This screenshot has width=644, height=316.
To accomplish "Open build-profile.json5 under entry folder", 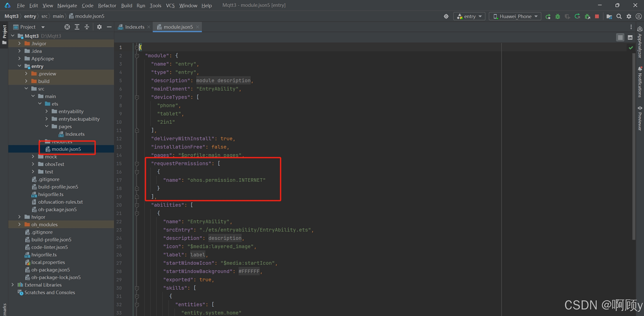I will click(58, 187).
